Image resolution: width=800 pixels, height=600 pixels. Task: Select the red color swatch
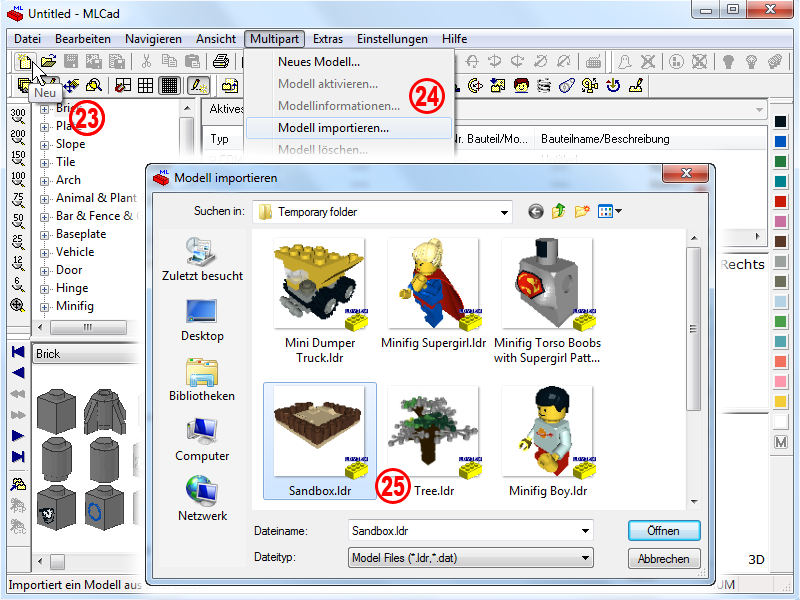(x=780, y=202)
